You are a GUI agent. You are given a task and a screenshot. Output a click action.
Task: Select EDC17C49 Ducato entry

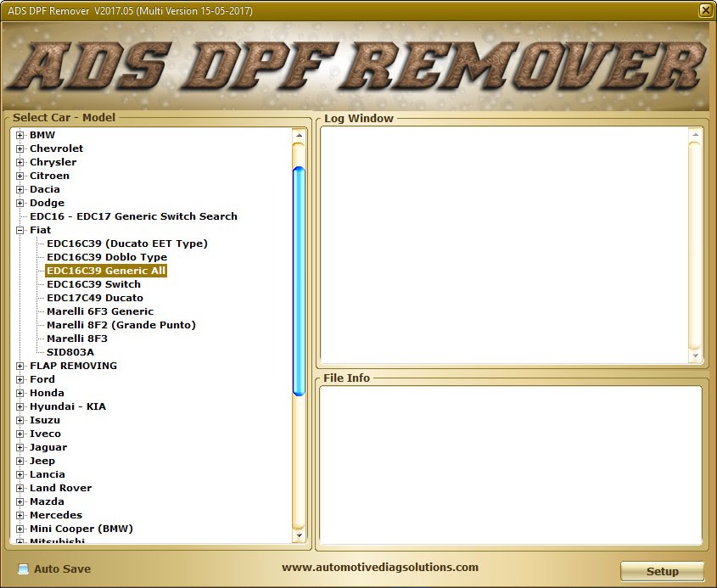[x=95, y=298]
